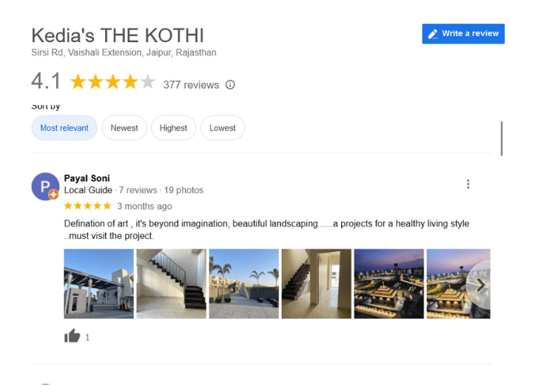The height and width of the screenshot is (392, 538).
Task: Sort reviews by Highest
Action: click(x=173, y=128)
